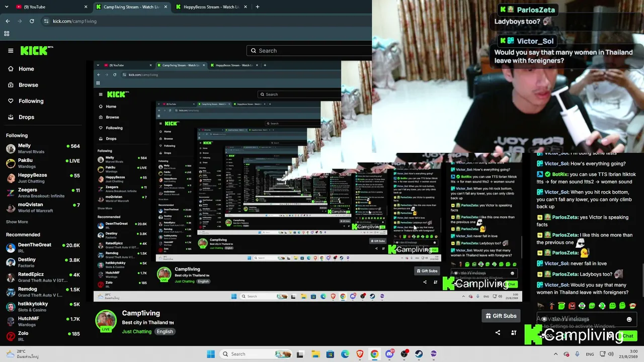Open PakBu's live channel in Following

tap(43, 163)
